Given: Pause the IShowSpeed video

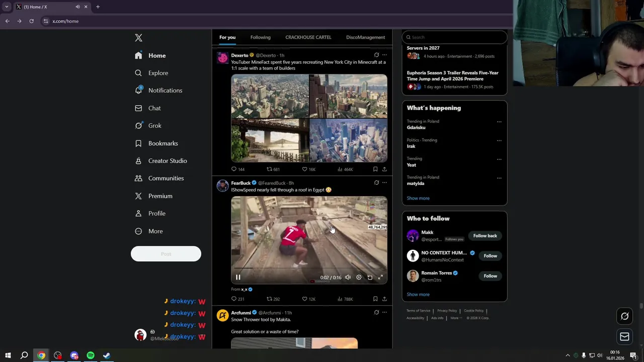Looking at the screenshot, I should click(238, 278).
